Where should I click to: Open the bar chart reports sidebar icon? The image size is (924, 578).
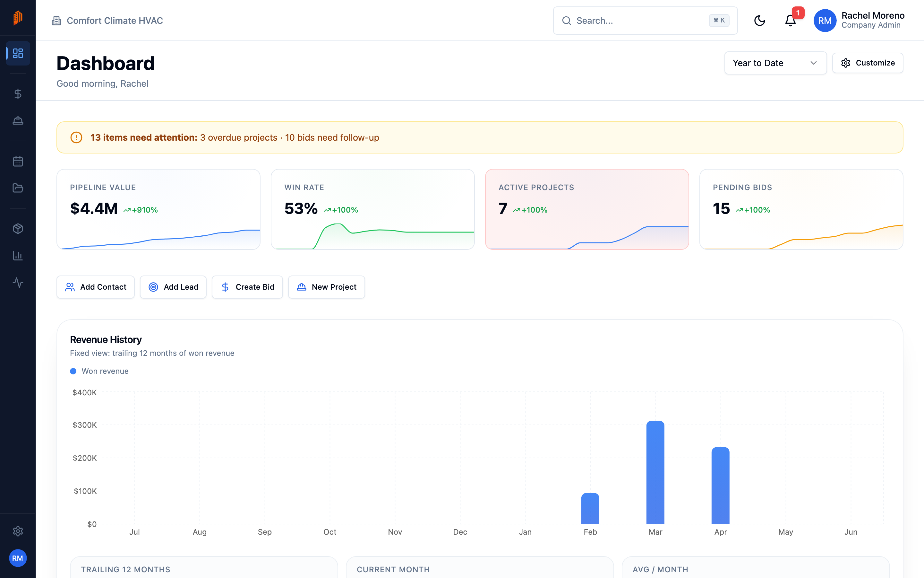[x=18, y=255]
